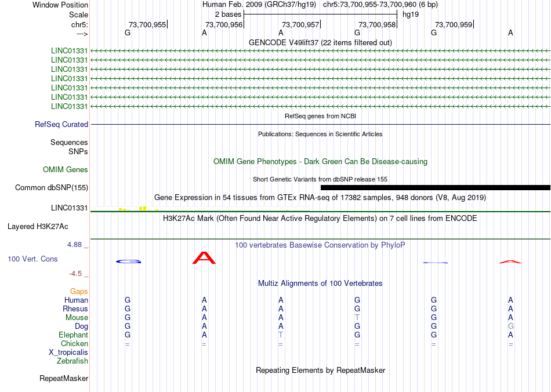
Task: Click the Elephant species label
Action: tap(73, 335)
